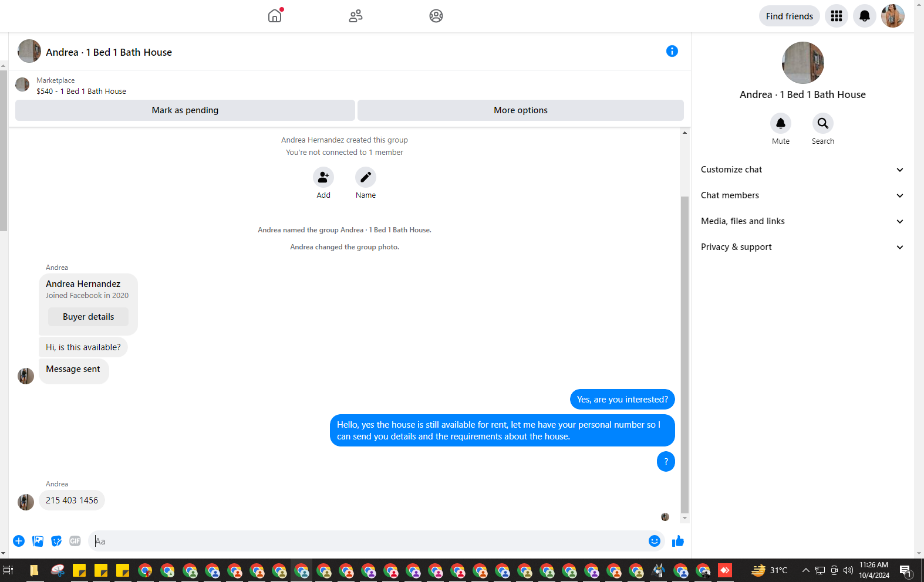Send a thumbs-up like
The width and height of the screenshot is (924, 582).
pyautogui.click(x=678, y=541)
